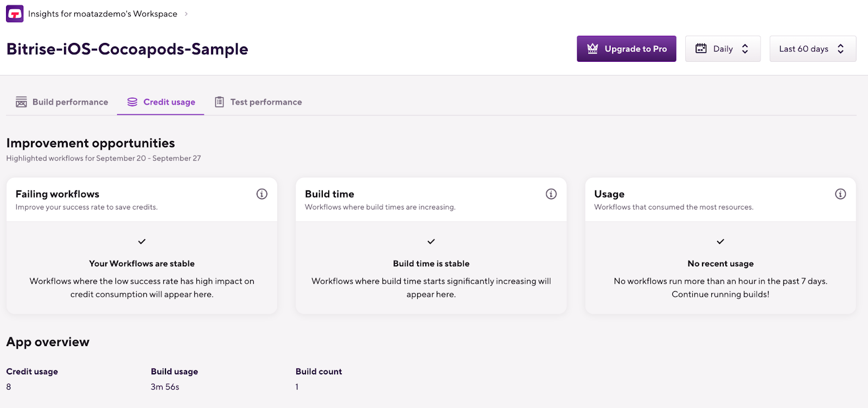868x408 pixels.
Task: Click the Build usage metric label
Action: (x=174, y=372)
